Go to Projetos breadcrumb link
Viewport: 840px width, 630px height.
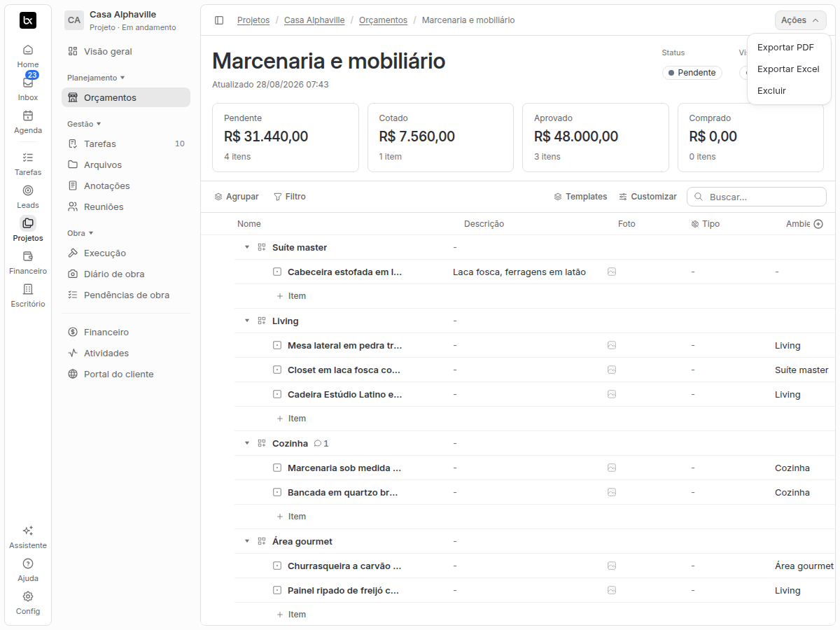point(253,20)
